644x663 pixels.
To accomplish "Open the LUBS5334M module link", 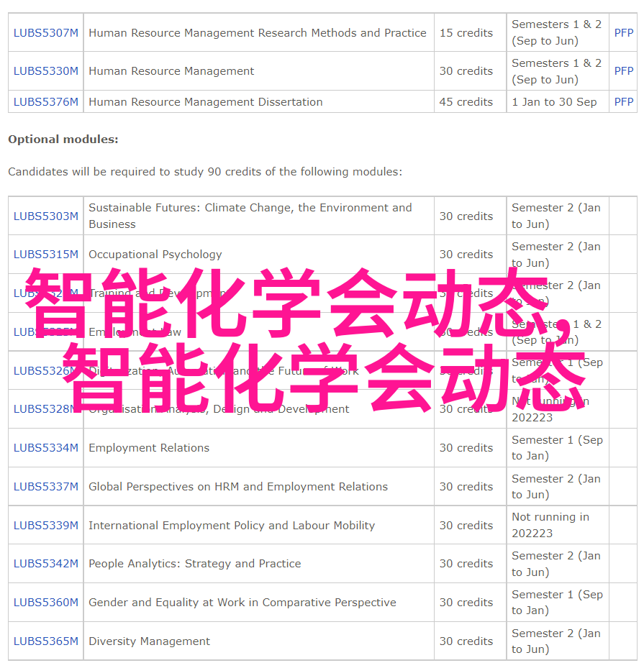I will click(x=46, y=448).
